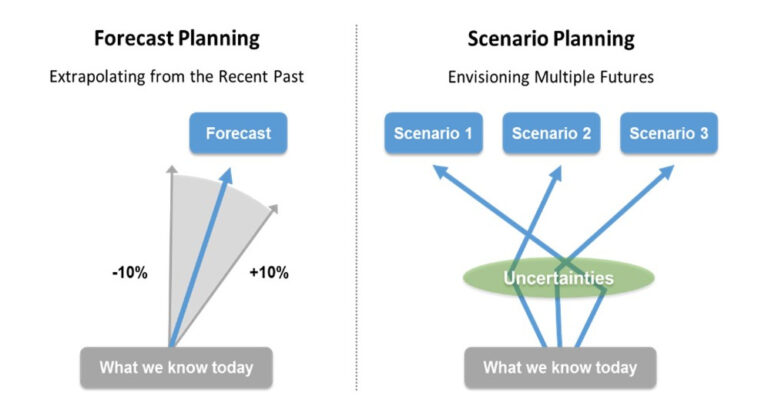Click the green Uncertainties ellipse
The width and height of the screenshot is (768, 410).
559,278
